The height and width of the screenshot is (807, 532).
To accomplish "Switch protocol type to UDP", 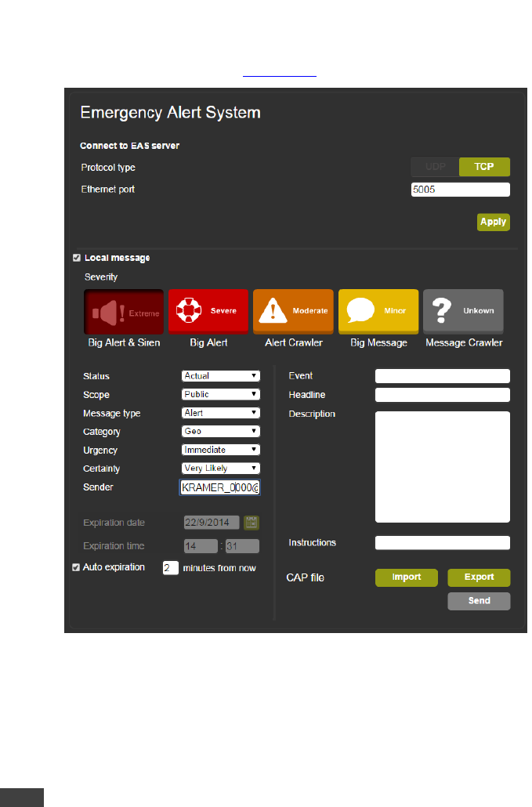I will (435, 167).
